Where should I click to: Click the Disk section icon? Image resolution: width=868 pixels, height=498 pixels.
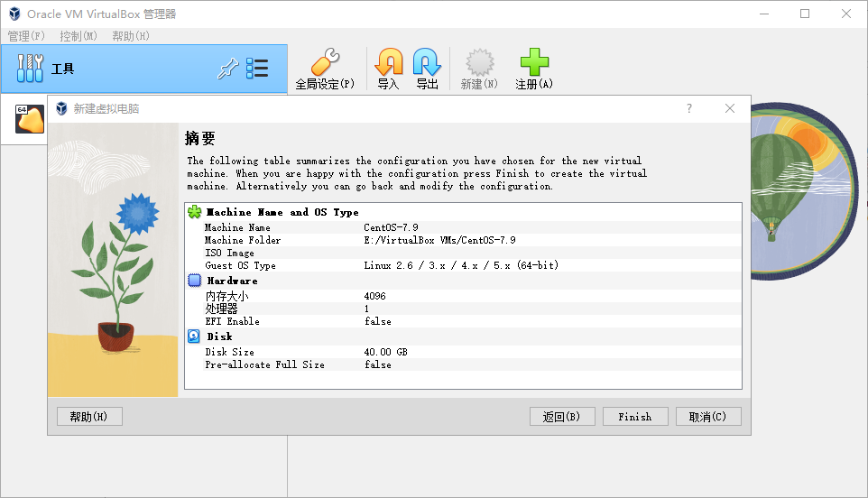click(x=194, y=337)
